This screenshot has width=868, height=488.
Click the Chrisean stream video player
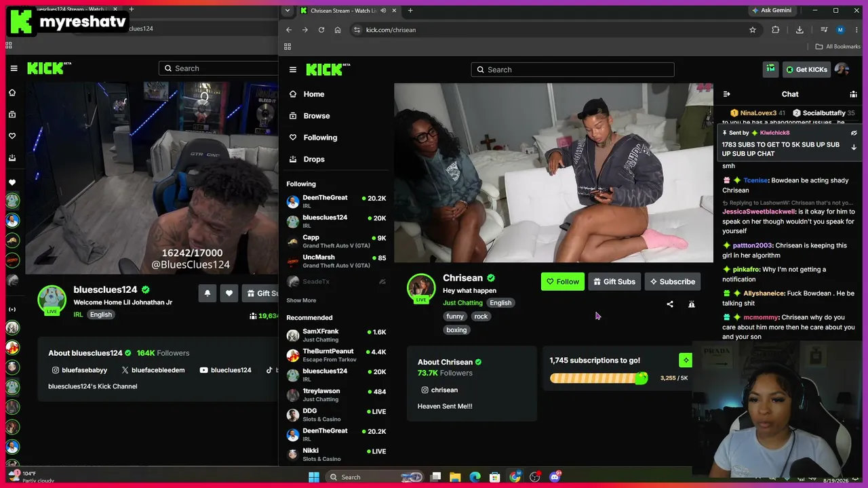tap(553, 173)
